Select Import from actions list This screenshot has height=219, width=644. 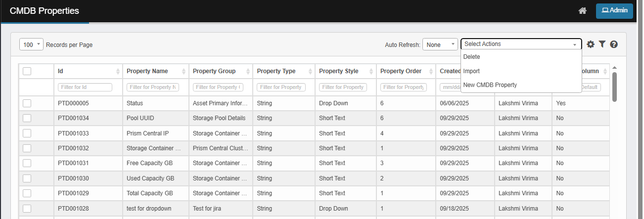click(471, 71)
